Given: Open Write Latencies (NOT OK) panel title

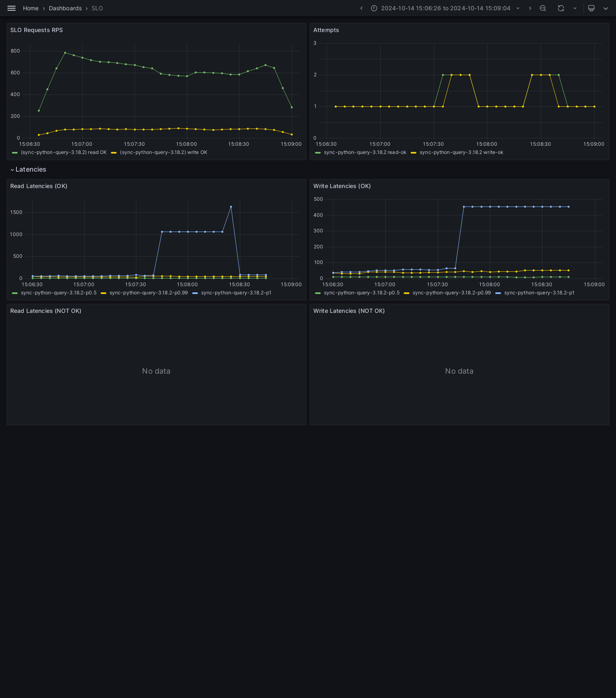Looking at the screenshot, I should tap(349, 311).
